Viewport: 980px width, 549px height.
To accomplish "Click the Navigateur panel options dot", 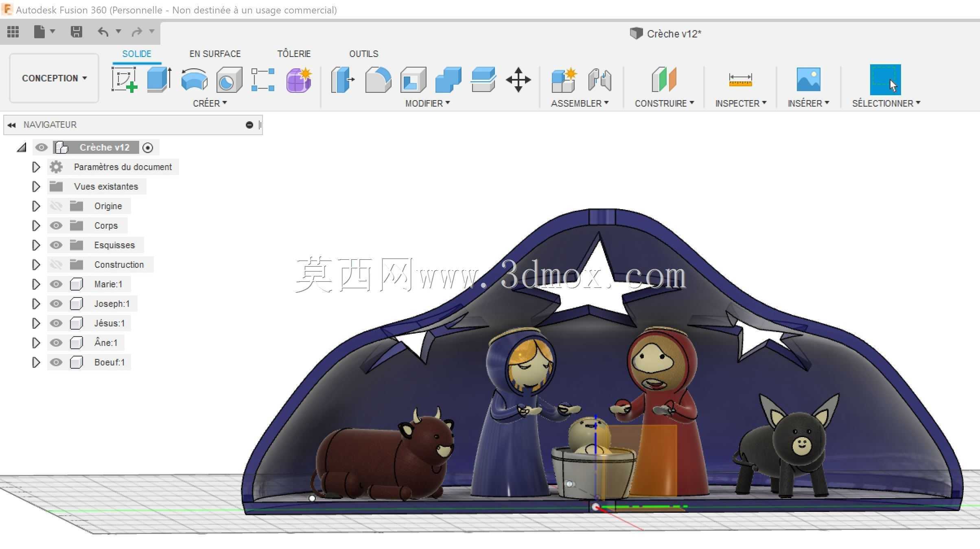I will tap(249, 125).
